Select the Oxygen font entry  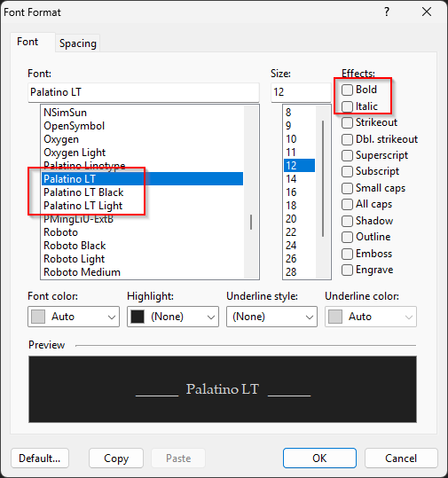tap(143, 139)
